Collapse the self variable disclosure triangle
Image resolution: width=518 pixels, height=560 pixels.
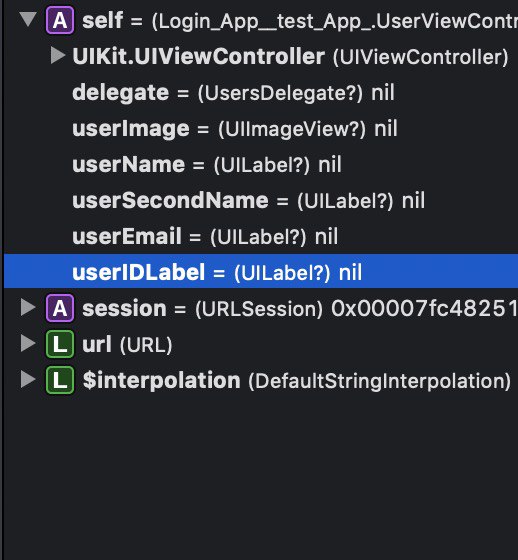[28, 19]
